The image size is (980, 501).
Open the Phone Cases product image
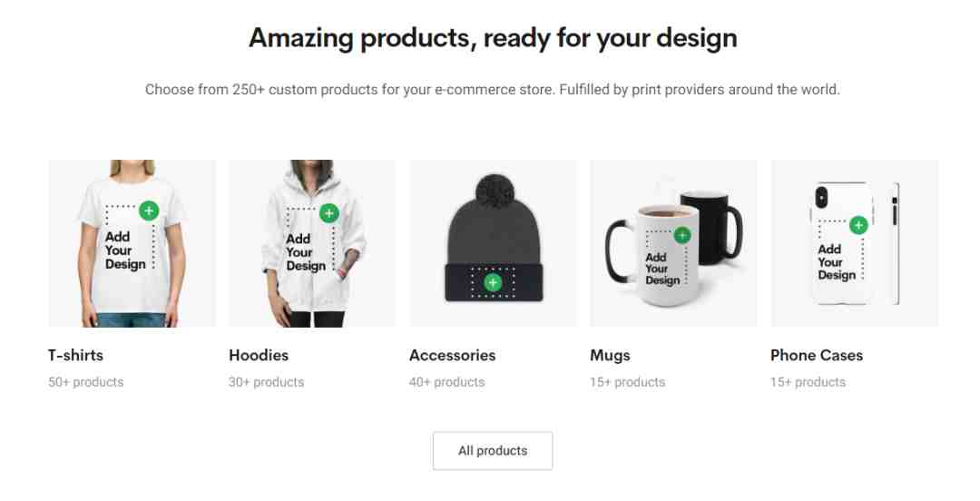point(855,243)
